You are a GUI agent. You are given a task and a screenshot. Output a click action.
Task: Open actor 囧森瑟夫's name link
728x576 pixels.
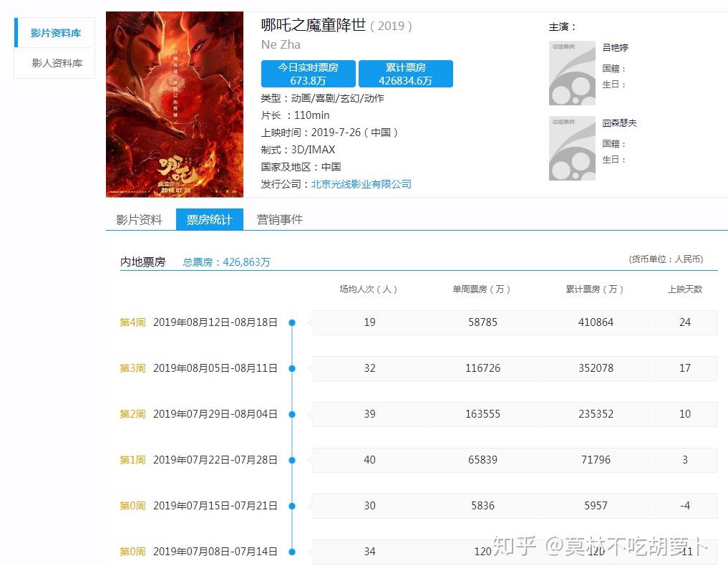pos(619,123)
